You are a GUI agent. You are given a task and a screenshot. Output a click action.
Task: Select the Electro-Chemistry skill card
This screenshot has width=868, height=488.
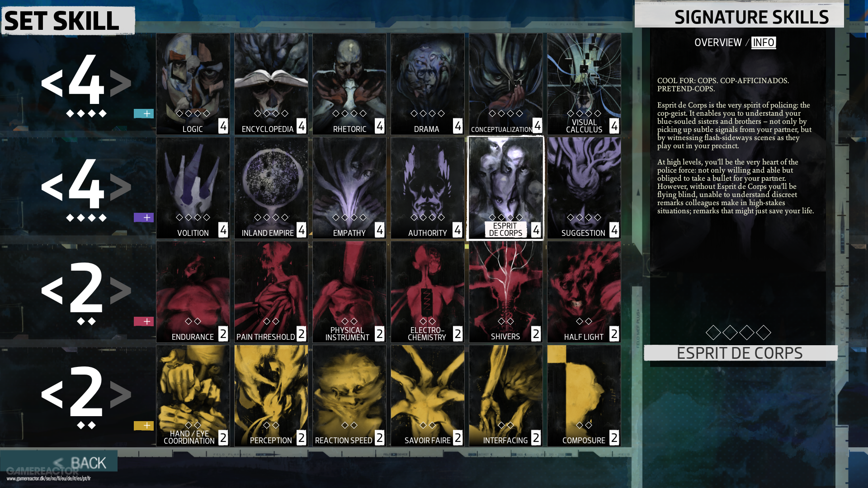pyautogui.click(x=428, y=292)
